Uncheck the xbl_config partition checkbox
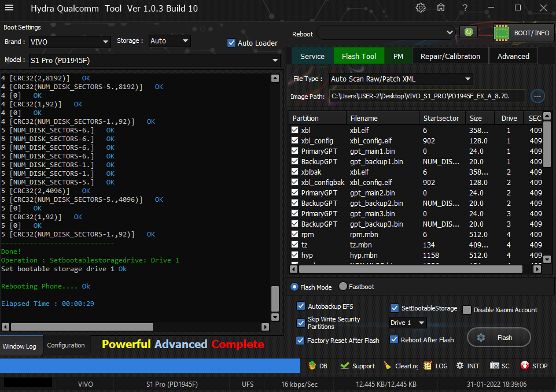Screen dimensions: 556x392 pyautogui.click(x=294, y=140)
